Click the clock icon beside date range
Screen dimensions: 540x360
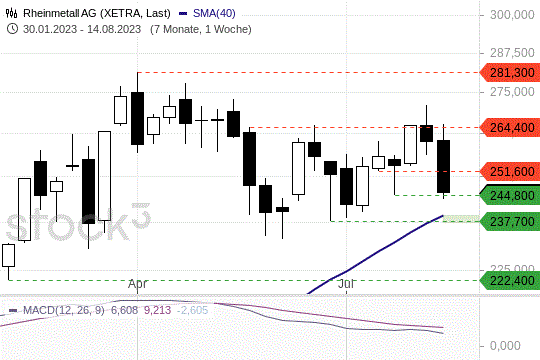(12, 29)
